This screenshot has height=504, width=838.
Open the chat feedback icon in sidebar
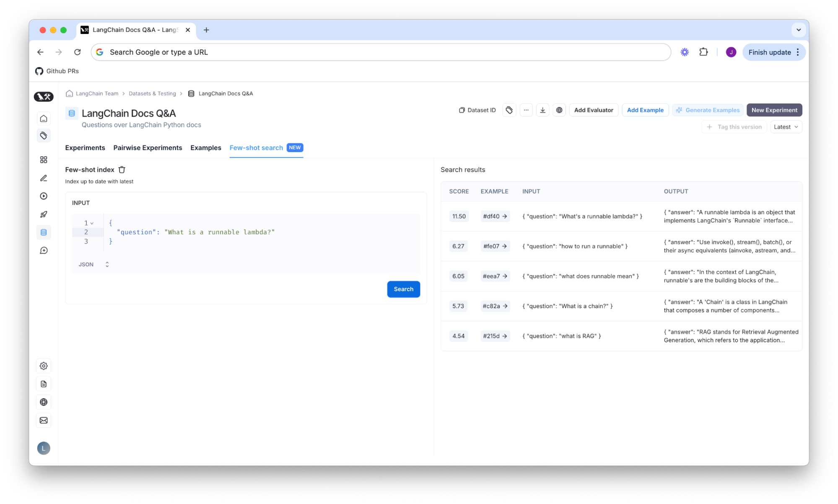tap(44, 251)
